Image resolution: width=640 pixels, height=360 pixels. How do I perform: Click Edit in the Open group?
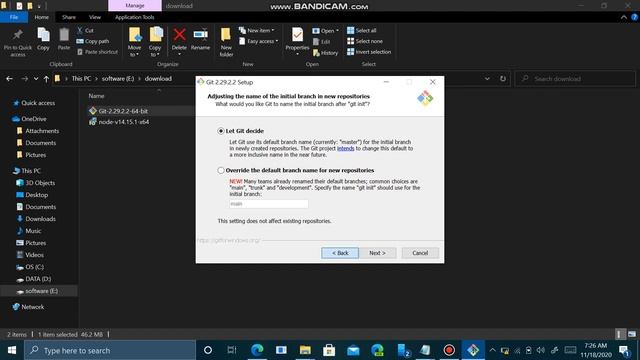(x=322, y=42)
